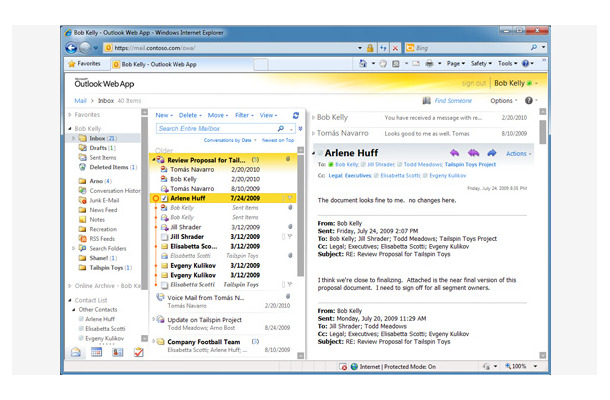Click the Newest on Top link

click(278, 140)
